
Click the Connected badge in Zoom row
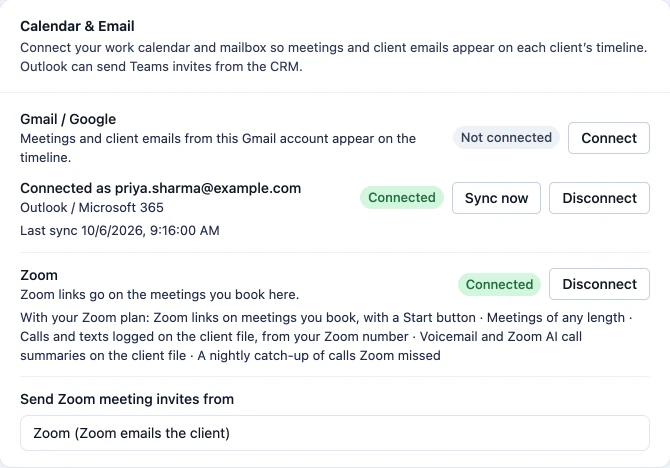click(x=499, y=284)
